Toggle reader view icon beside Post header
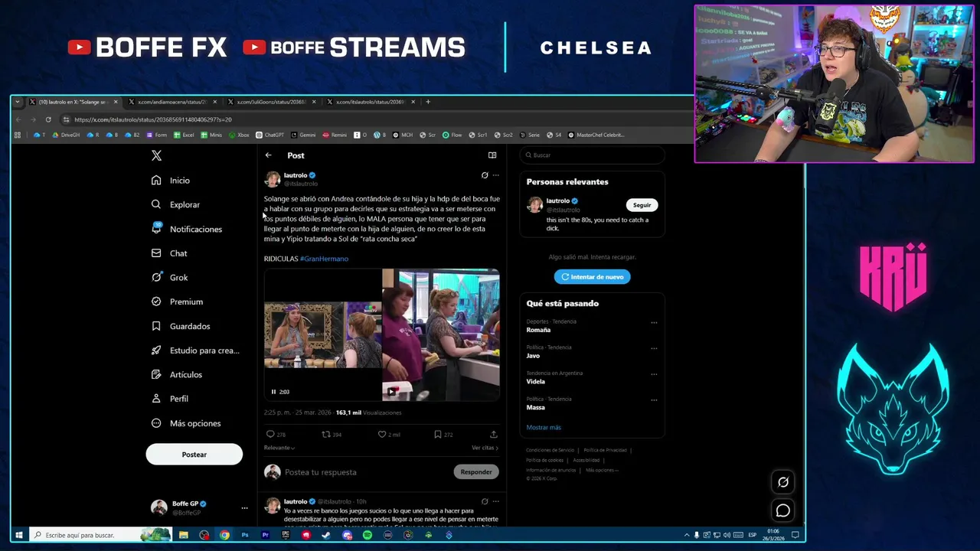Screen dimensions: 980x551 [492, 155]
